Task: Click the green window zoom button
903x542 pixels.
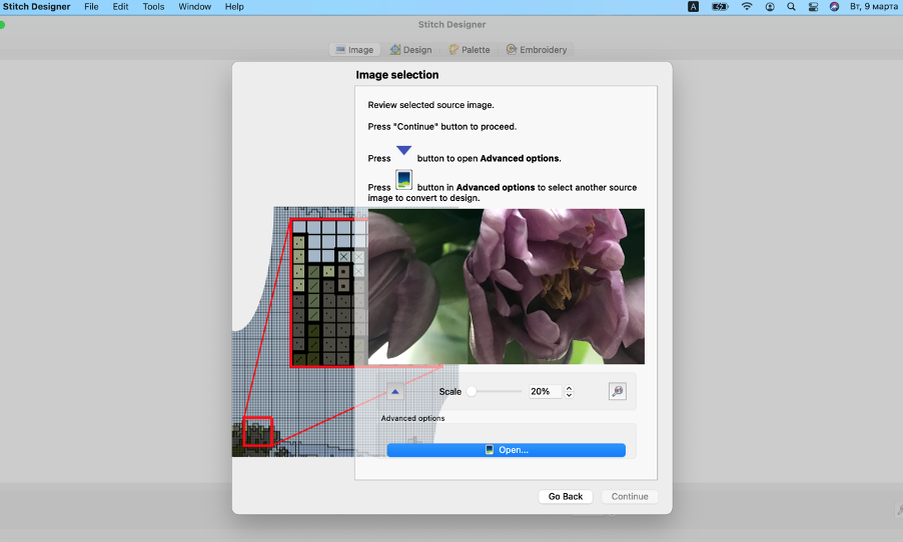Action: [2, 25]
